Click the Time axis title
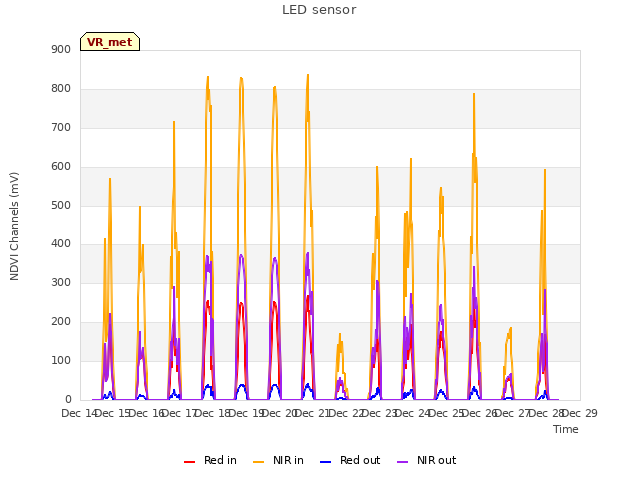This screenshot has width=640, height=480. (x=566, y=429)
